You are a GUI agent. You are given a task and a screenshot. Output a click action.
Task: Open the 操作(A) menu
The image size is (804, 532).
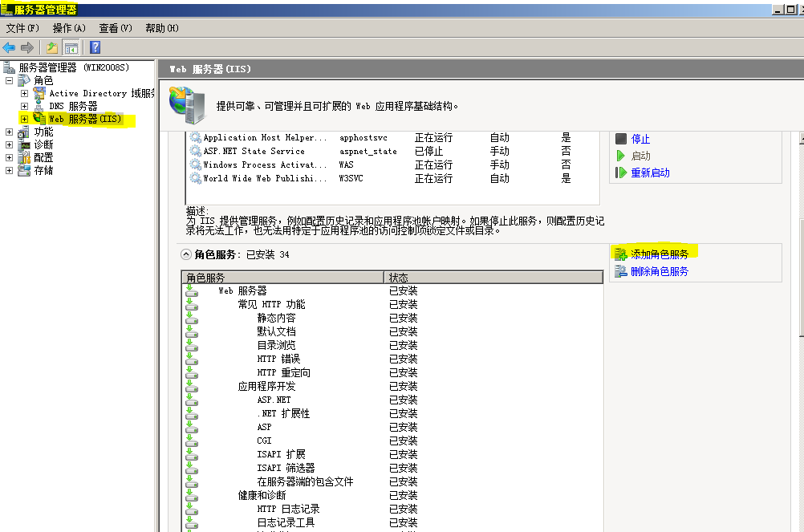click(69, 28)
